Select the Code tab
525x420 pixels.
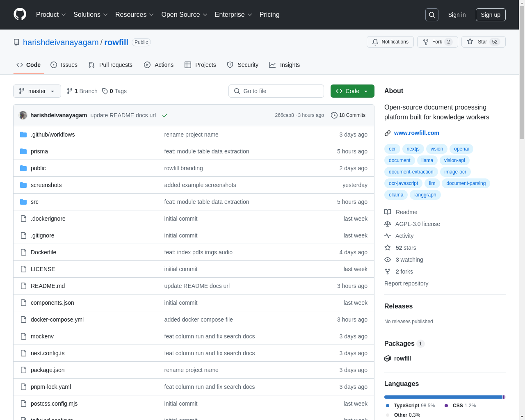click(28, 65)
